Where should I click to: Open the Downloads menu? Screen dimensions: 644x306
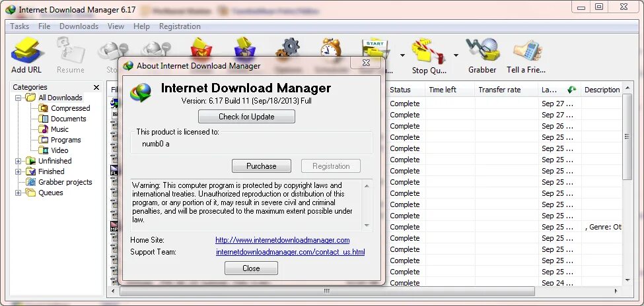79,26
